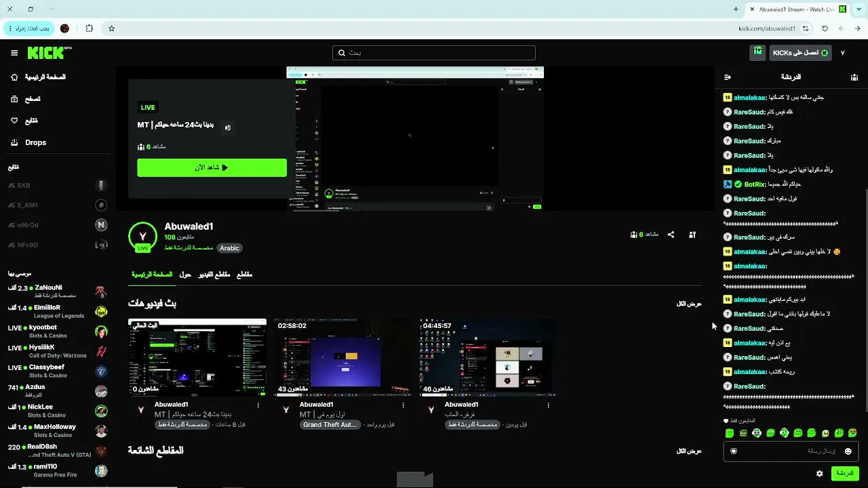868x488 pixels.
Task: Insert the heart-eyes emote from quick emotes
Action: point(852,433)
